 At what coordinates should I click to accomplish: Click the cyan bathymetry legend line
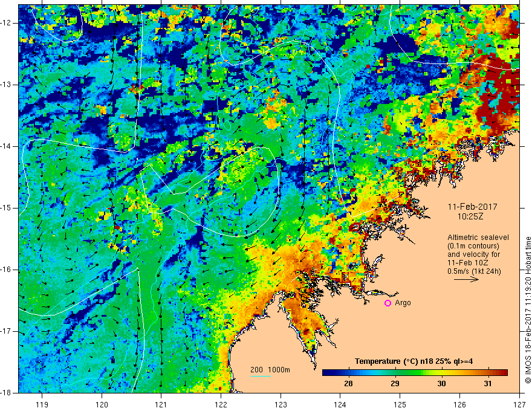260,376
